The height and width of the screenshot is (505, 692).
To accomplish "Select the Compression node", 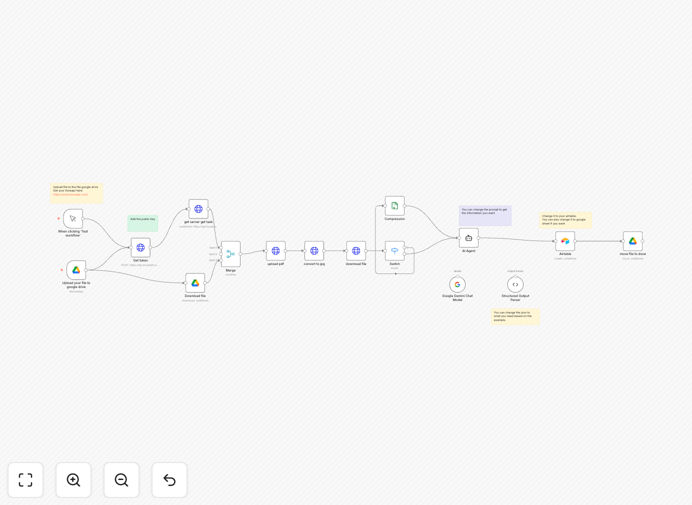I will click(395, 206).
